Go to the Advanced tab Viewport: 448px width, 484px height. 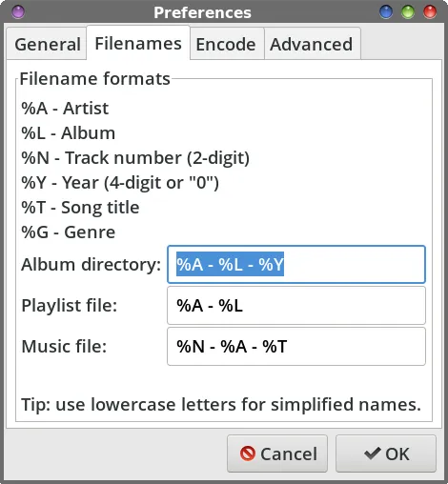(x=313, y=44)
